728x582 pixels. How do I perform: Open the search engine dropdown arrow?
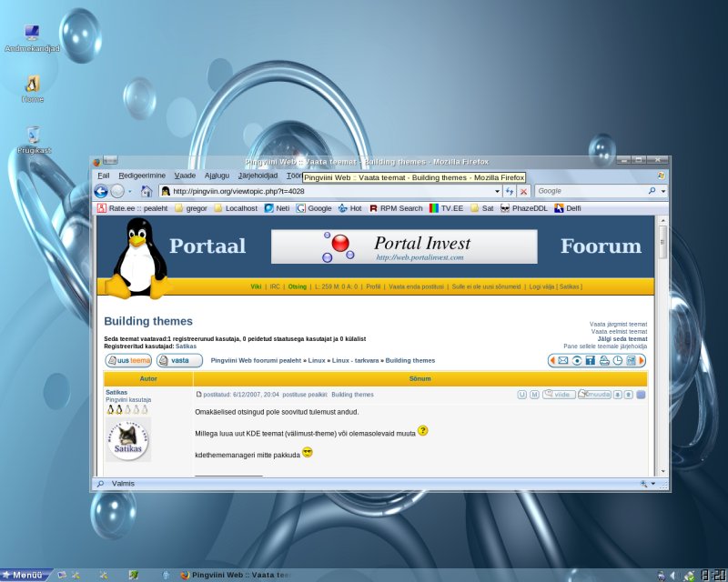(663, 191)
